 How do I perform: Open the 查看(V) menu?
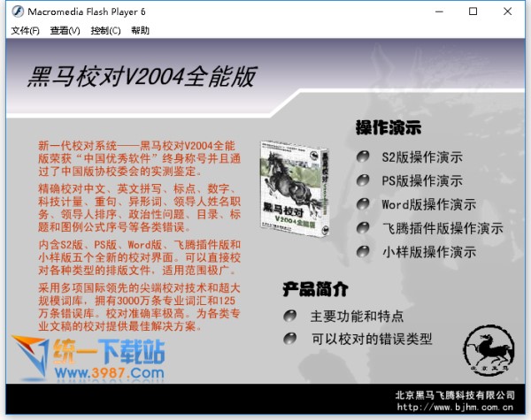[x=65, y=31]
